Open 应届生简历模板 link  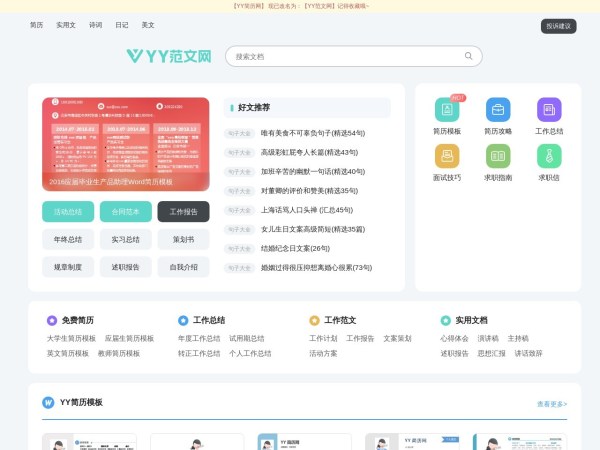pyautogui.click(x=129, y=338)
